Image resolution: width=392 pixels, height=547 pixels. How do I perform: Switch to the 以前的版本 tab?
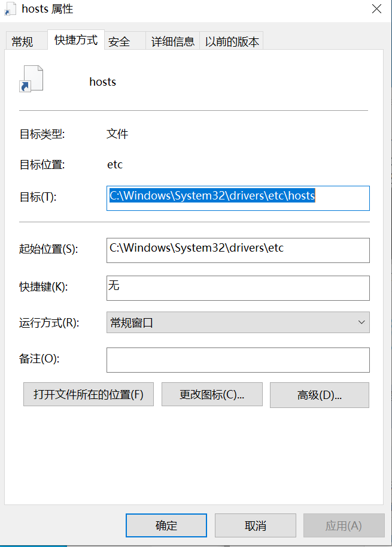click(232, 41)
